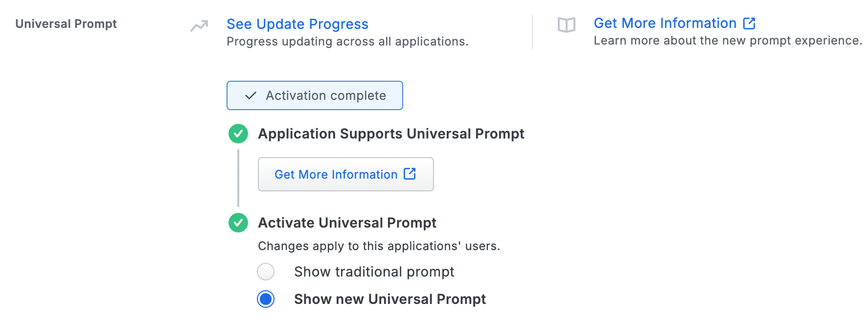868x324 pixels.
Task: Select the Show new Universal Prompt radio button
Action: click(266, 299)
